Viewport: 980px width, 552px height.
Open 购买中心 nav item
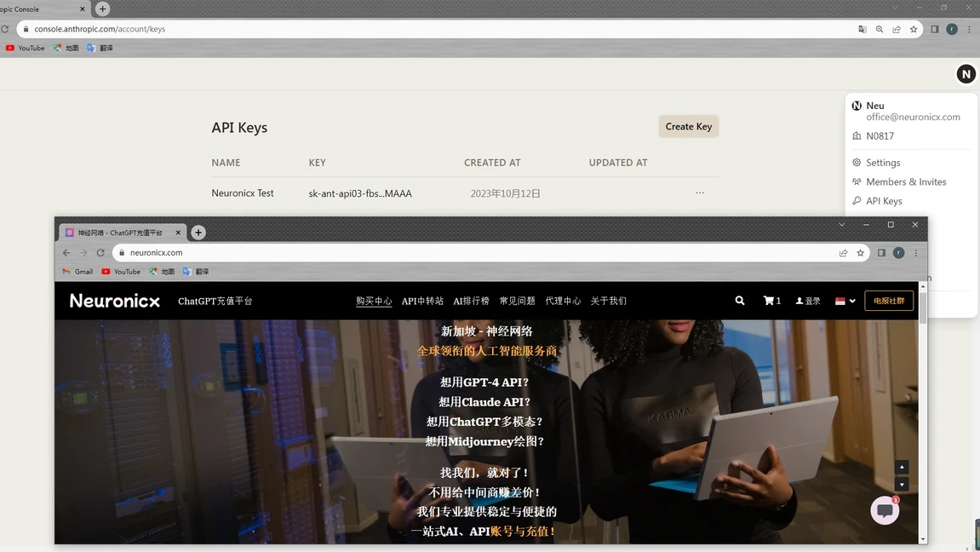click(374, 301)
